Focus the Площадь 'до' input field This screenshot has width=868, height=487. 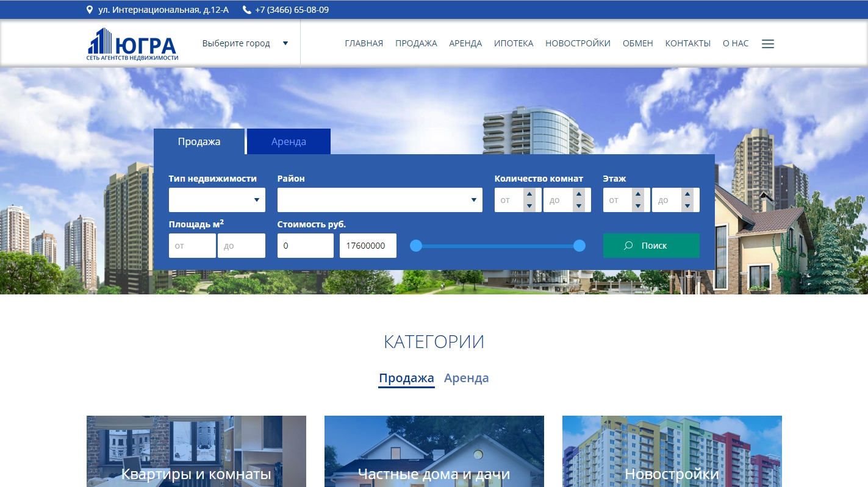click(242, 246)
